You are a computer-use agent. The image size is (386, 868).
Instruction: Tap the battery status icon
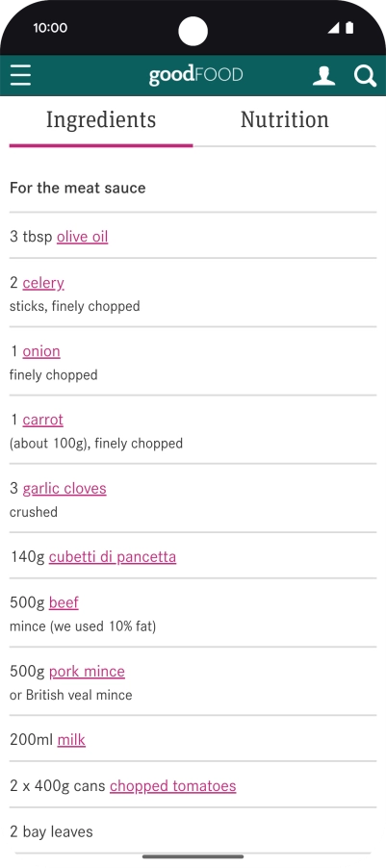click(x=349, y=28)
